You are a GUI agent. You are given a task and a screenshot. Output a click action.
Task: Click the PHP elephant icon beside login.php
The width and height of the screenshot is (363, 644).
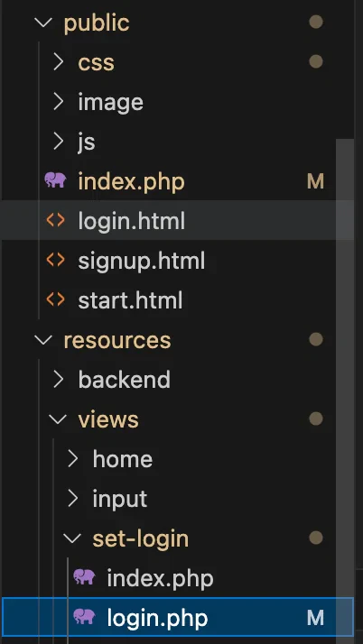click(x=84, y=617)
